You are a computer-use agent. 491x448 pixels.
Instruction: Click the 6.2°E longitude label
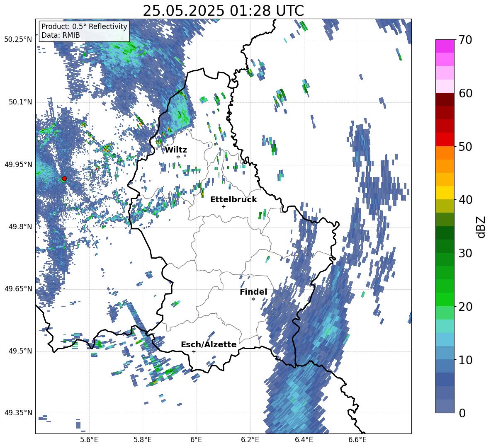250,440
